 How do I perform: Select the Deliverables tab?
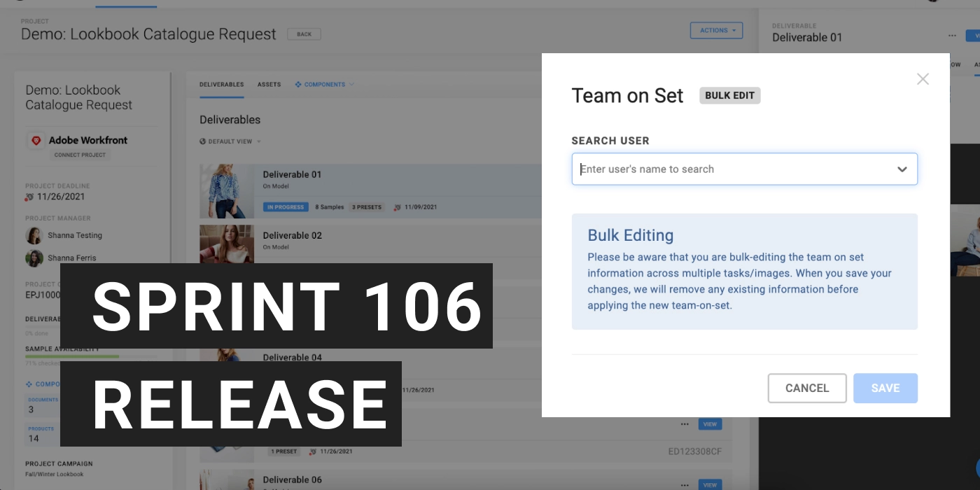221,85
